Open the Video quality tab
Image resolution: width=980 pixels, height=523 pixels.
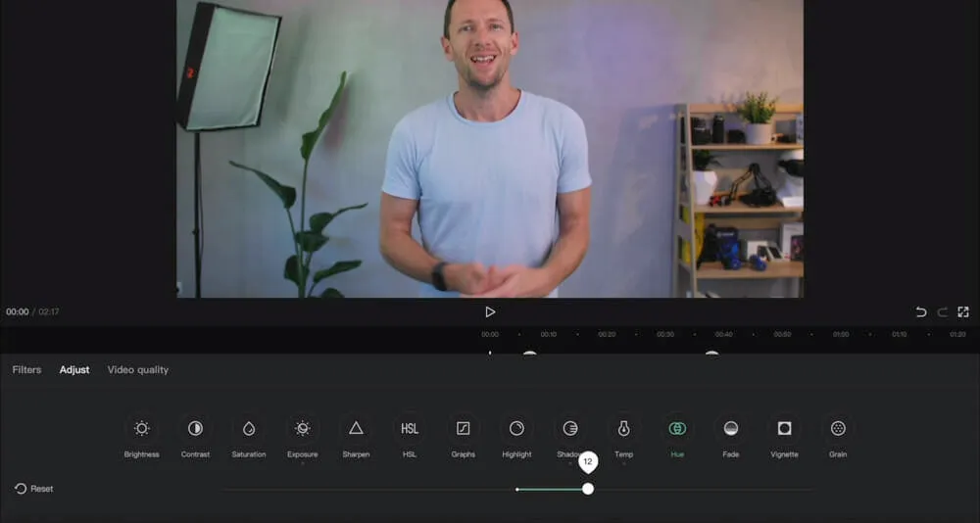[x=138, y=370]
